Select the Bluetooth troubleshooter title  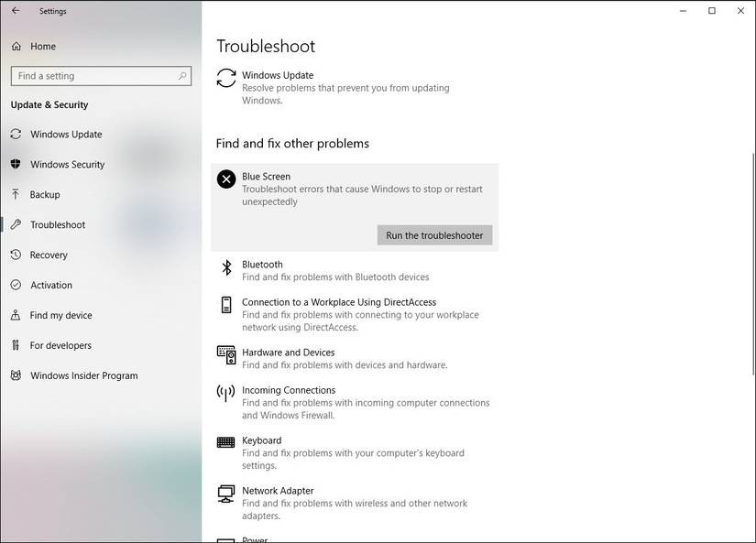(x=262, y=265)
